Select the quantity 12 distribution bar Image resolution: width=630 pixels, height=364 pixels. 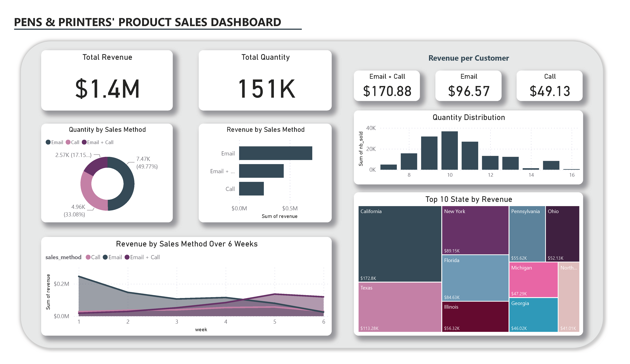click(490, 163)
